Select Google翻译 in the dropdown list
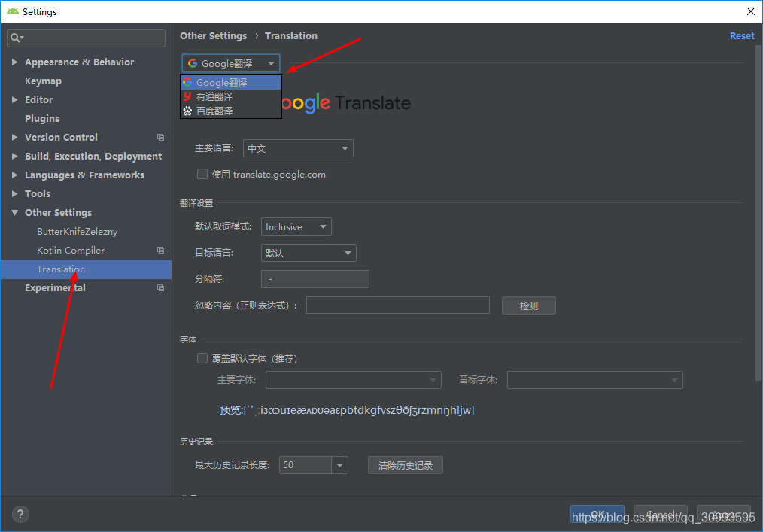This screenshot has height=532, width=763. click(x=231, y=82)
